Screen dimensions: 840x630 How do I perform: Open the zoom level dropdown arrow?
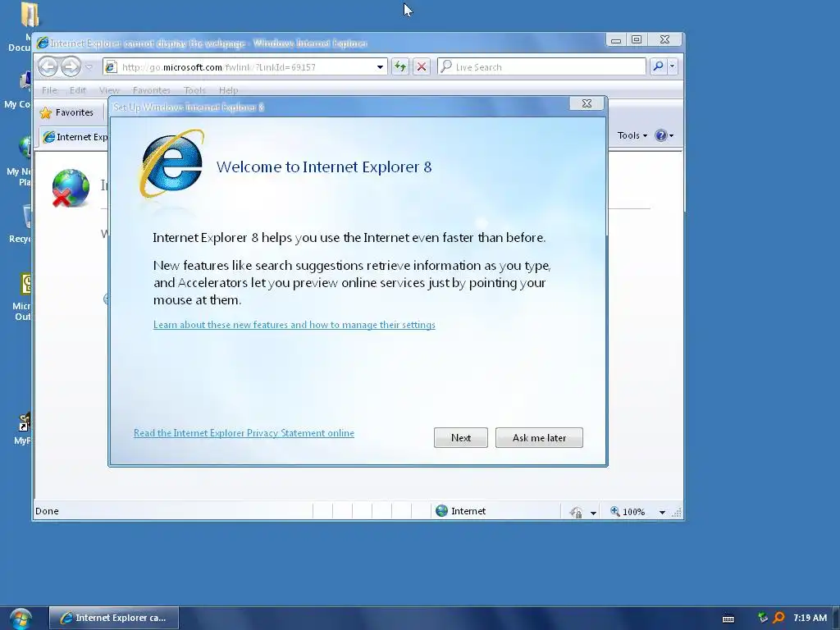pos(662,512)
